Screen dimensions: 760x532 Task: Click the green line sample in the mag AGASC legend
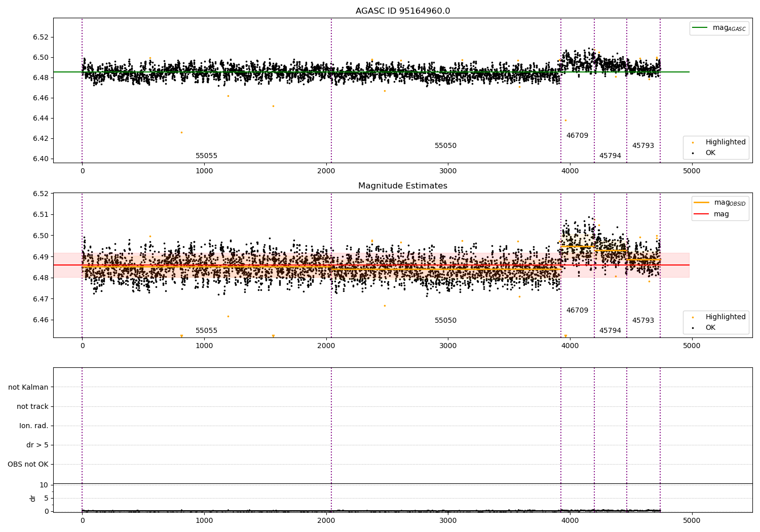700,28
